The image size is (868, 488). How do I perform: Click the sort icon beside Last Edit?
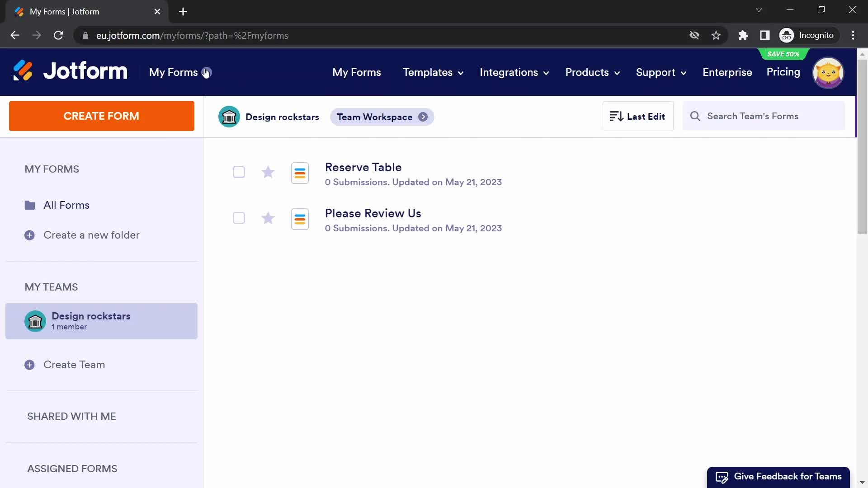pos(616,117)
